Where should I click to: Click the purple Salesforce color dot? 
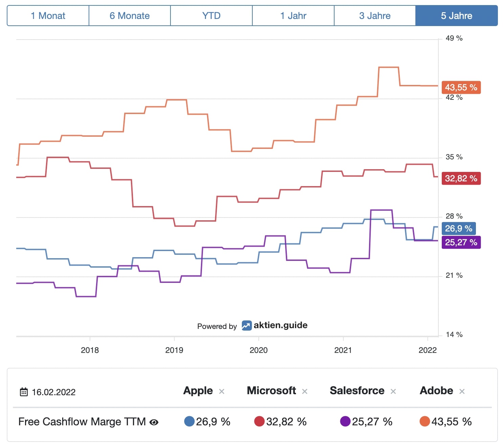point(345,421)
